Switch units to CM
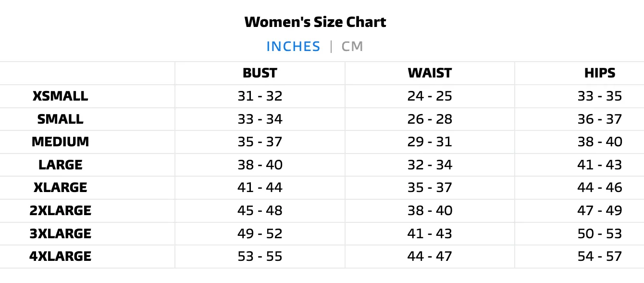Image resolution: width=644 pixels, height=283 pixels. (x=352, y=47)
